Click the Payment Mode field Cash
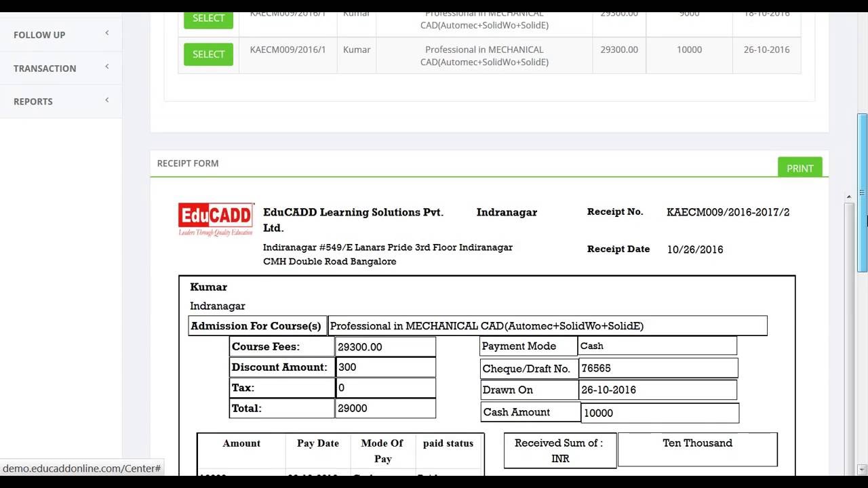868x488 pixels. pyautogui.click(x=657, y=346)
